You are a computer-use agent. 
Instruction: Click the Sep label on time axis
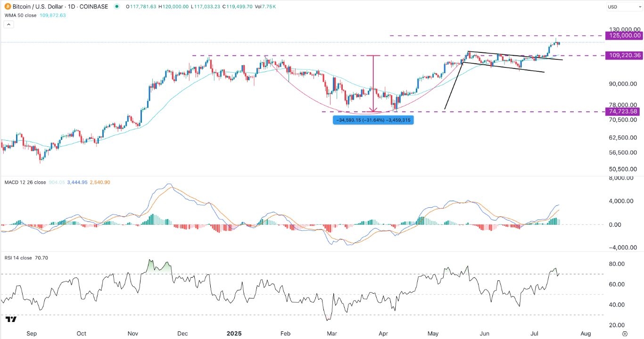(x=31, y=333)
